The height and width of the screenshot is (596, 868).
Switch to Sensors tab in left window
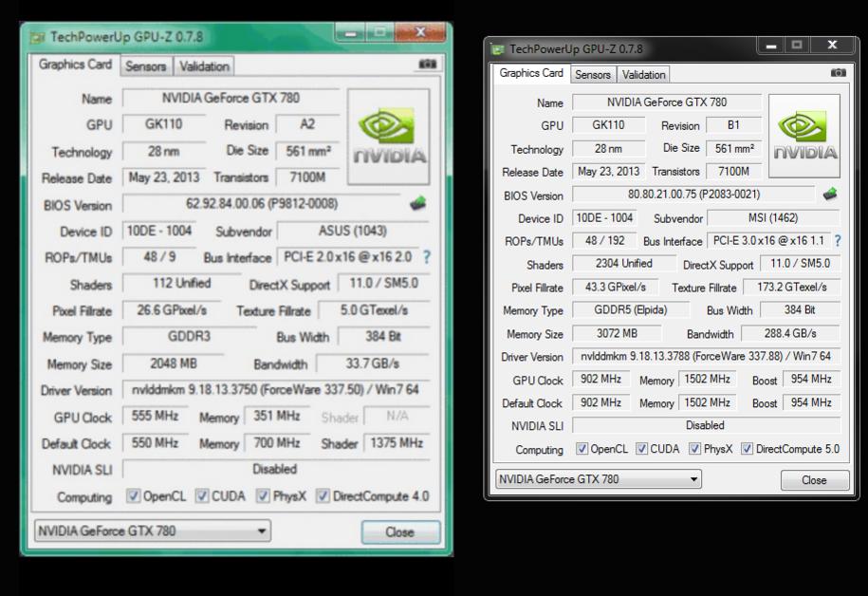click(145, 66)
